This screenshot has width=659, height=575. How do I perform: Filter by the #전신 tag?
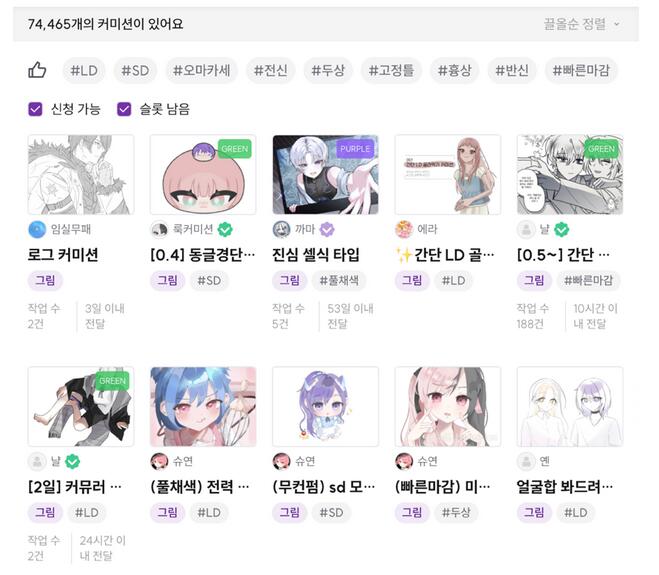point(271,70)
